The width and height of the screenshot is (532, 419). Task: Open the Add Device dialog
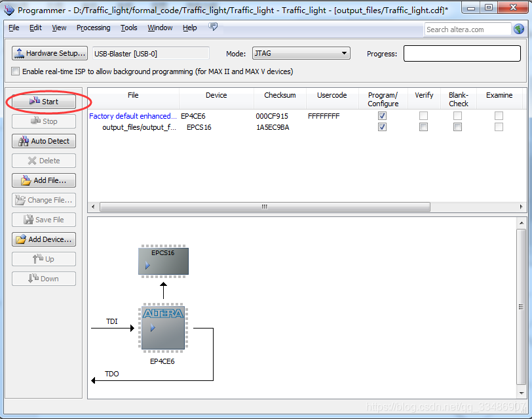coord(44,239)
